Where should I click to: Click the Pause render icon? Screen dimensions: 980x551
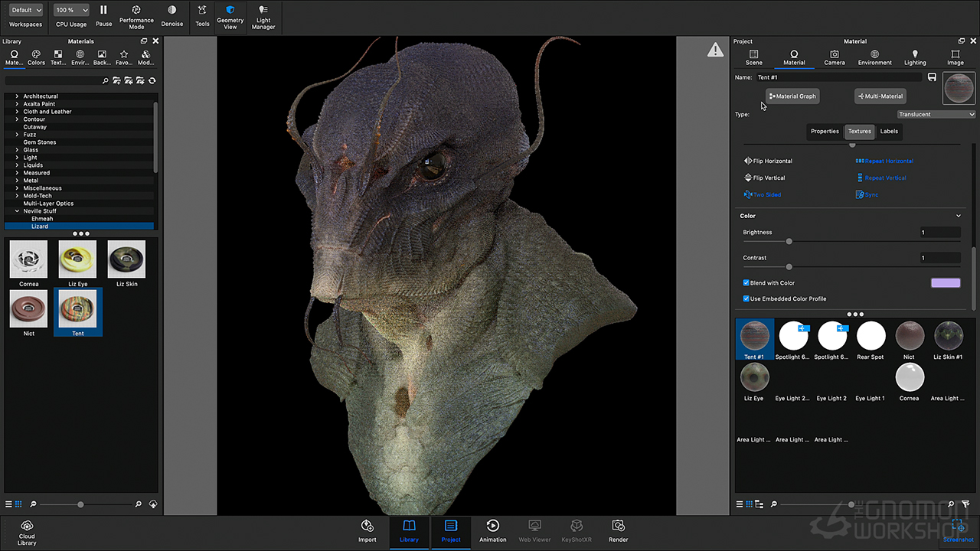103,11
